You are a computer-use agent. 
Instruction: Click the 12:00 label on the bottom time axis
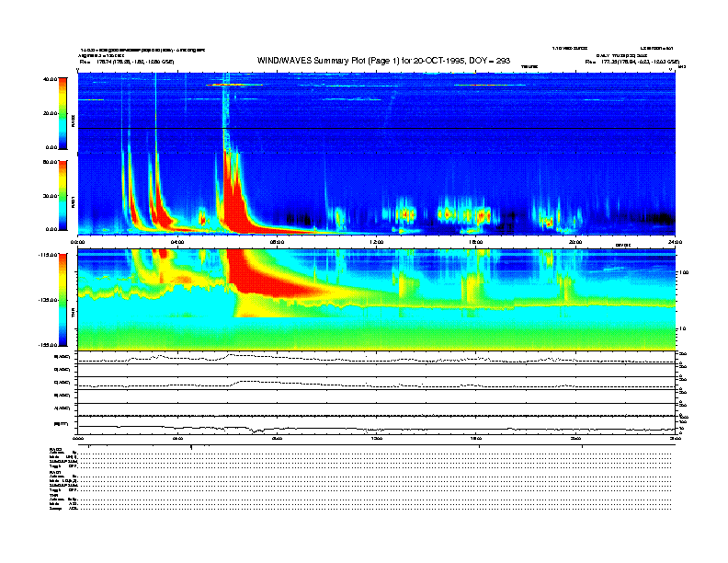point(377,439)
